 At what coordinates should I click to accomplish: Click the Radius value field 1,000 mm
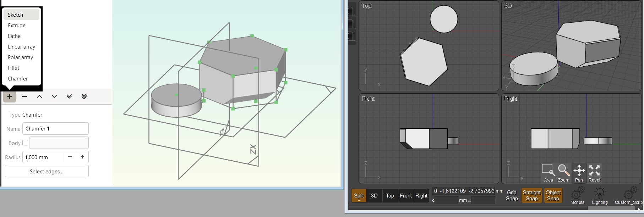[43, 157]
